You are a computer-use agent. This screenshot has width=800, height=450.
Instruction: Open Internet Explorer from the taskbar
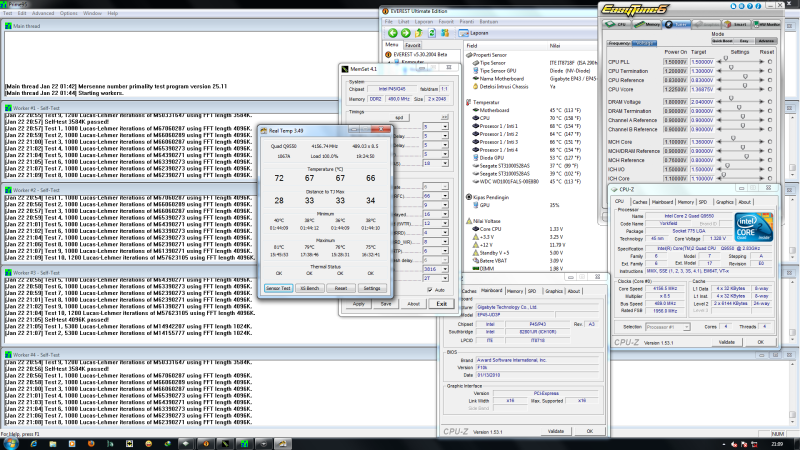(33, 444)
